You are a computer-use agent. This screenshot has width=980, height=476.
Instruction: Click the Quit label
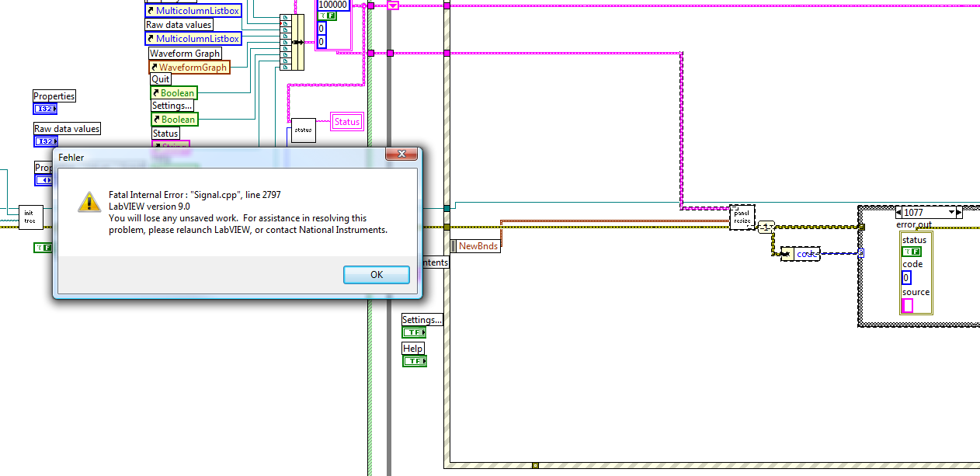point(161,79)
